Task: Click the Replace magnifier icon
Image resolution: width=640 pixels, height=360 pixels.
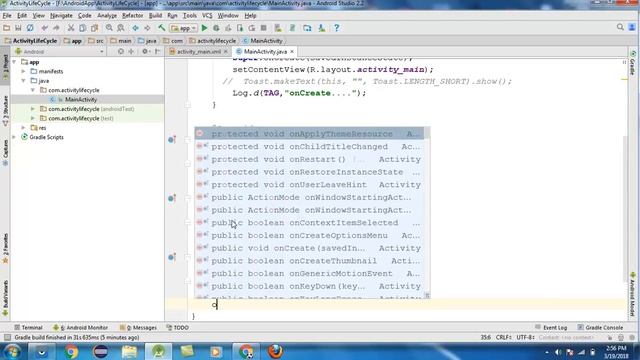Action: [x=121, y=28]
